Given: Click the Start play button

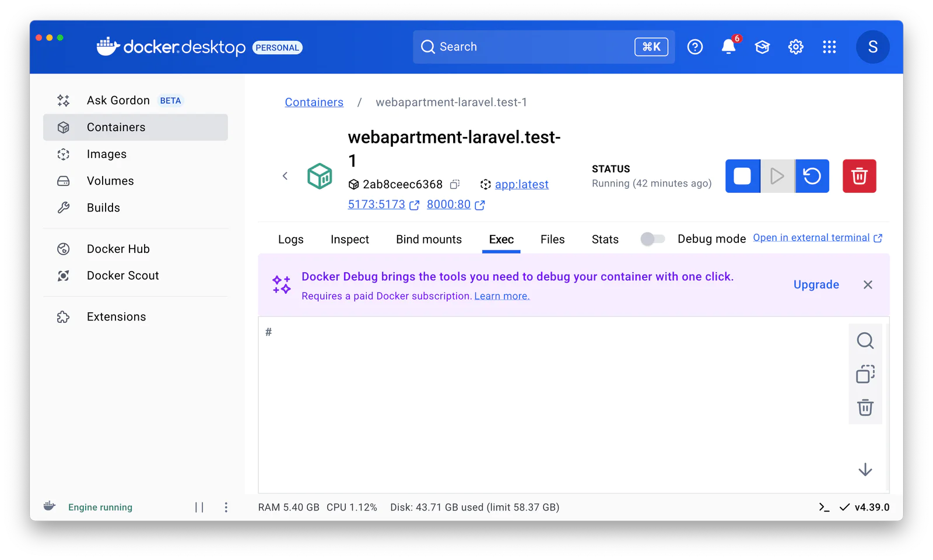Looking at the screenshot, I should (x=777, y=176).
